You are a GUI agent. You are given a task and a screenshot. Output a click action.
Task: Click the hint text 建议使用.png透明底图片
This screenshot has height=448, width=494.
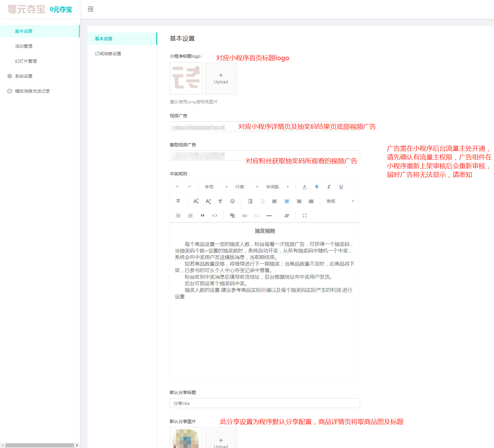193,102
